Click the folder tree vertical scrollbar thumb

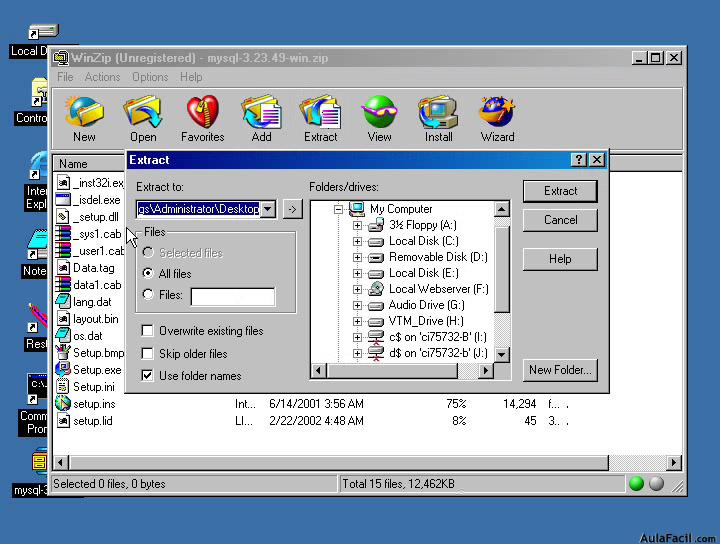click(502, 269)
